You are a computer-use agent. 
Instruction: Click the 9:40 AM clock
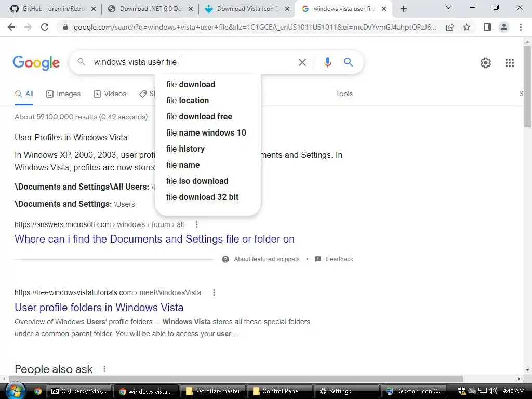[x=513, y=391]
